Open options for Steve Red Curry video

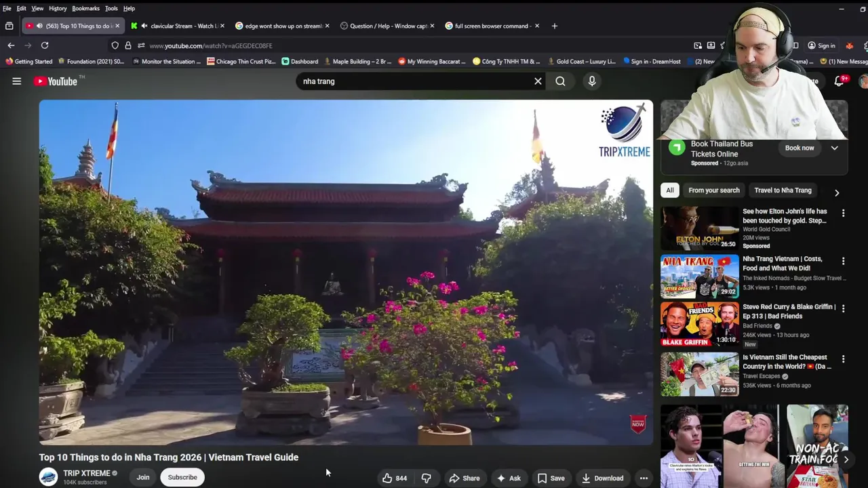coord(843,308)
